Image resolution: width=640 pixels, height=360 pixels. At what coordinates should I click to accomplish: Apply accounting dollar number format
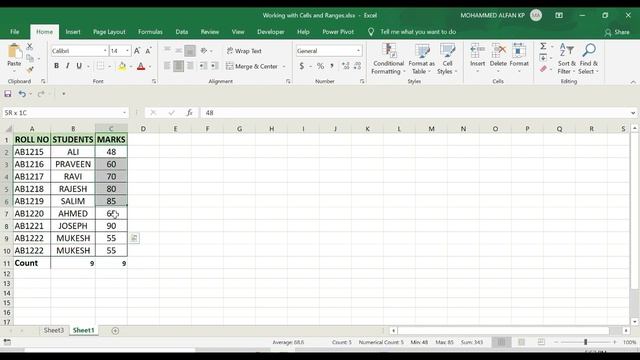(302, 66)
